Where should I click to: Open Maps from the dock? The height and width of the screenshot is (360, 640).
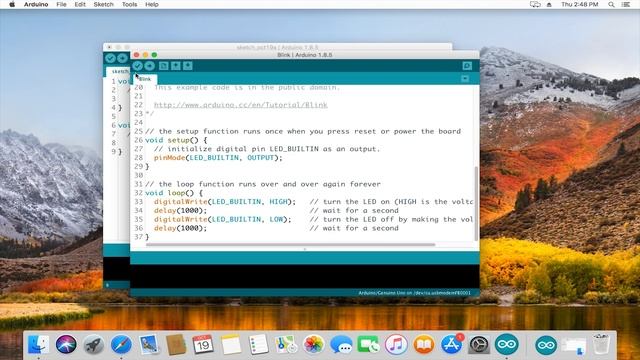pos(286,344)
